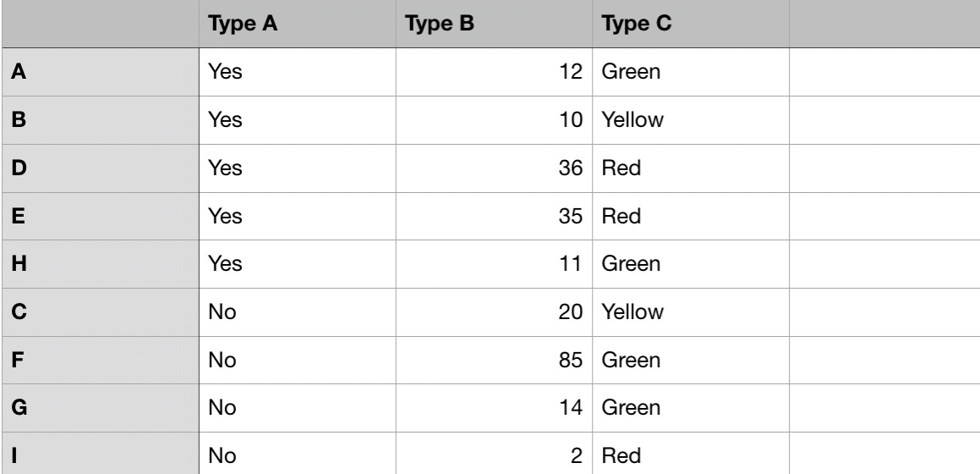980x474 pixels.
Task: Click the Type A cell in row E
Action: [295, 217]
